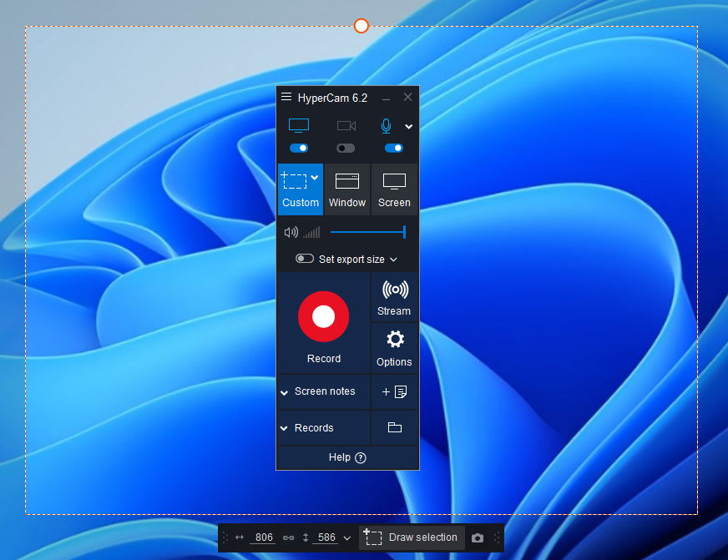Take a screenshot with the camera icon
This screenshot has width=728, height=560.
tap(478, 537)
